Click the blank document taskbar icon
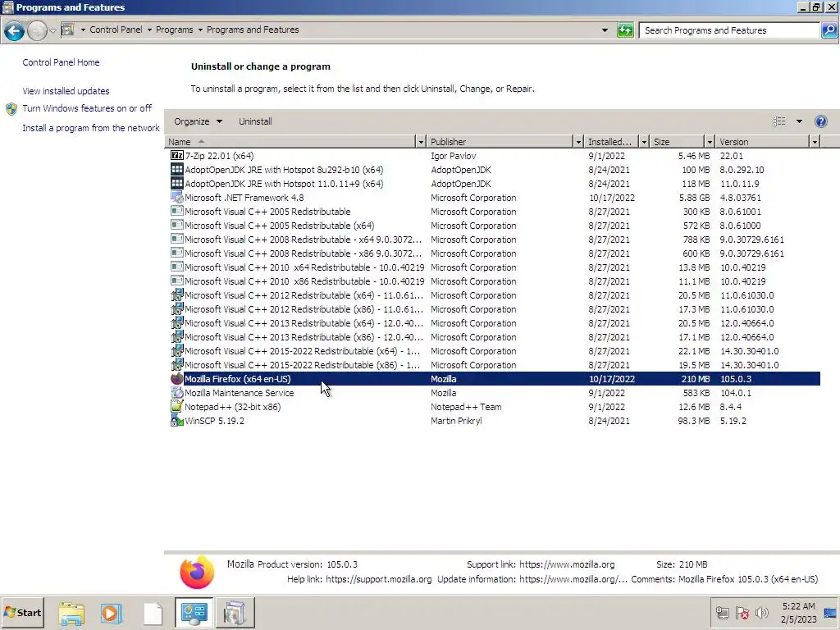840x630 pixels. click(153, 613)
